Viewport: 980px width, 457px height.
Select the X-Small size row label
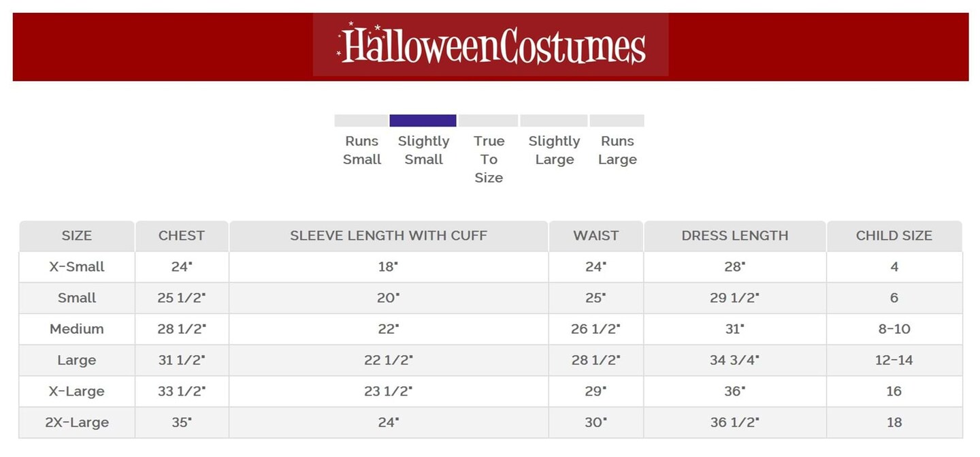77,267
